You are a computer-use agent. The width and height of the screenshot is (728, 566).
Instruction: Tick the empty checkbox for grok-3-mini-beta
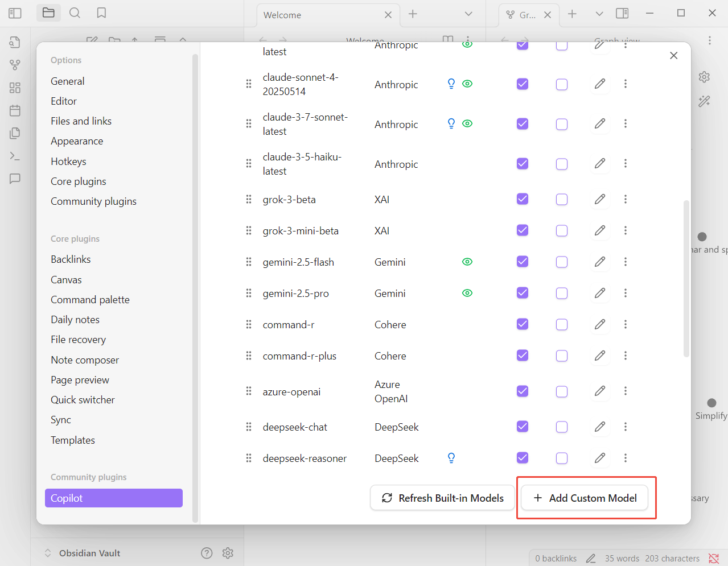562,230
